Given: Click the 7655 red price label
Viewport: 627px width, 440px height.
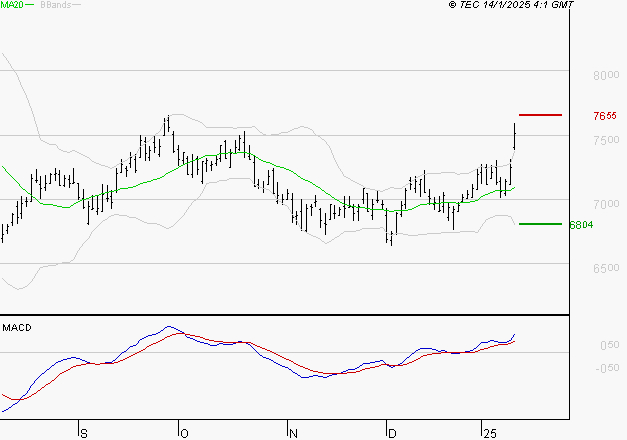Looking at the screenshot, I should [x=605, y=116].
